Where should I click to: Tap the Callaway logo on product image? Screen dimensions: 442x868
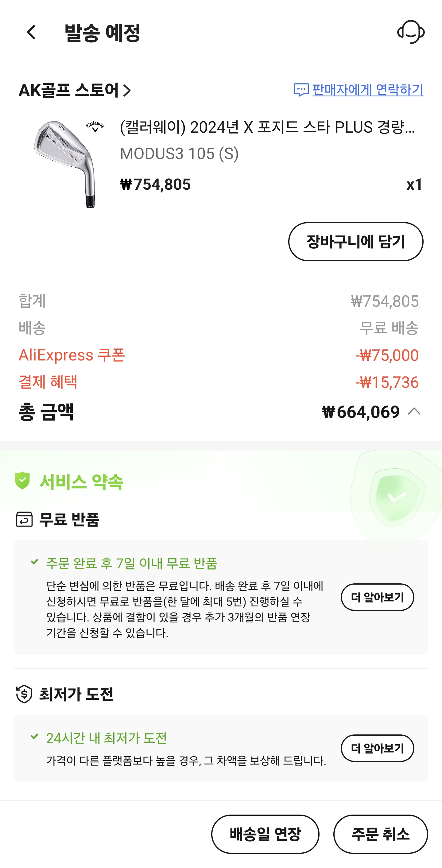pyautogui.click(x=95, y=127)
